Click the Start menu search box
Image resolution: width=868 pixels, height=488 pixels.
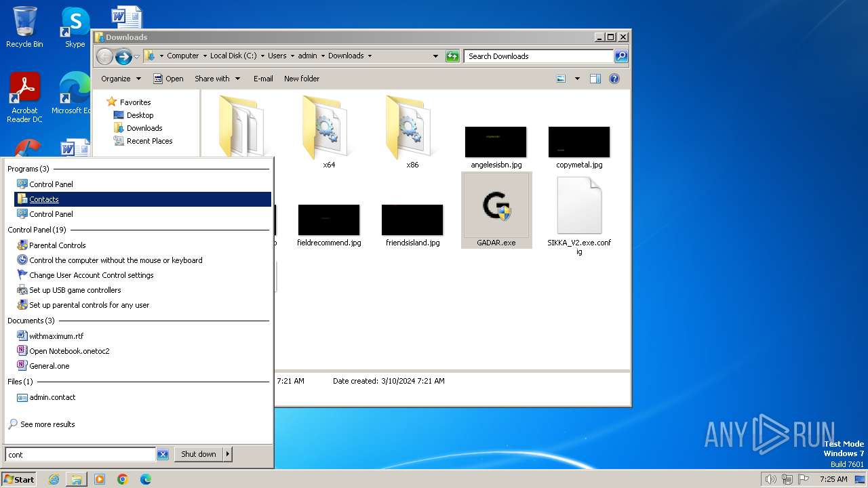81,455
